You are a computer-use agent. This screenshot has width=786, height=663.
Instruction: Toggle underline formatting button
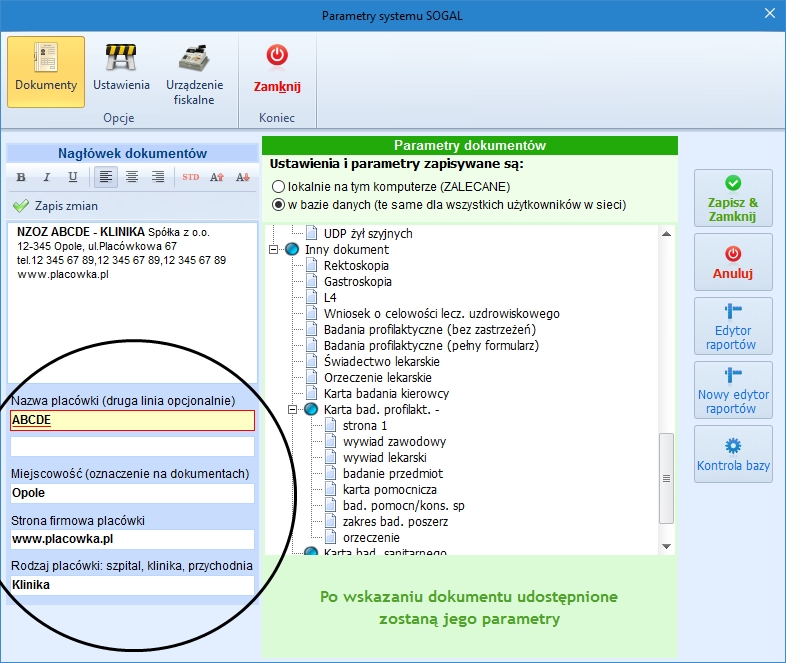click(73, 177)
